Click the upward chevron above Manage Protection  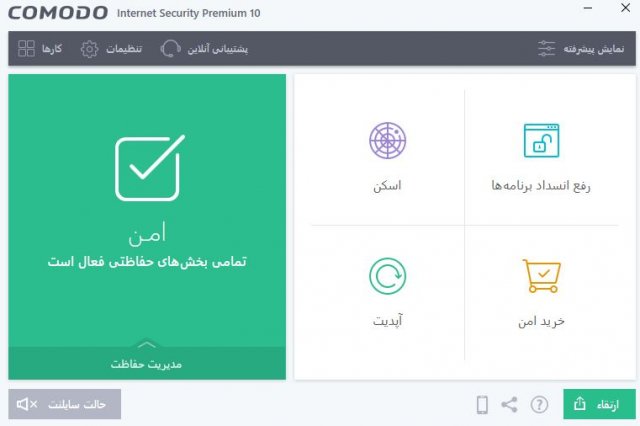(147, 345)
